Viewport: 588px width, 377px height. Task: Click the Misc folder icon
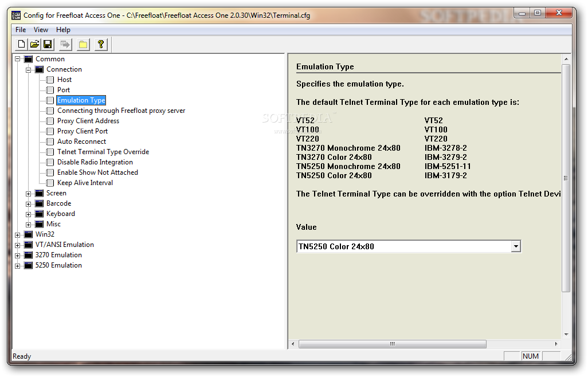coord(40,224)
